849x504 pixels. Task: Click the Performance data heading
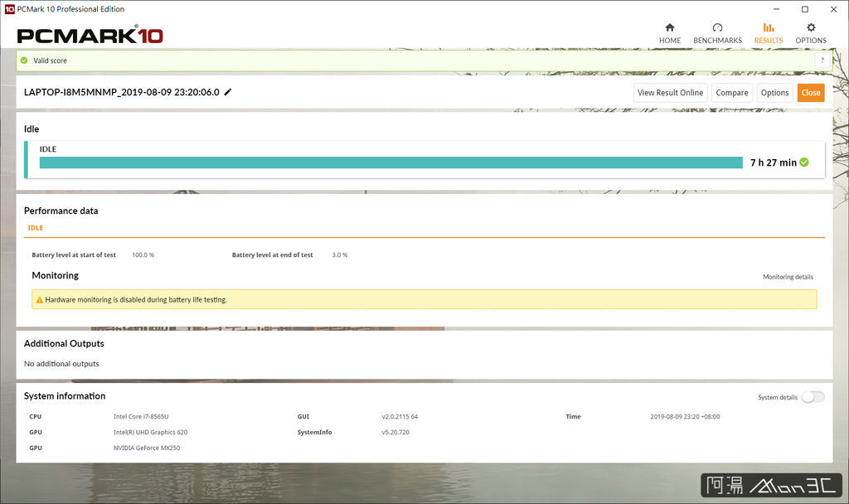point(61,211)
